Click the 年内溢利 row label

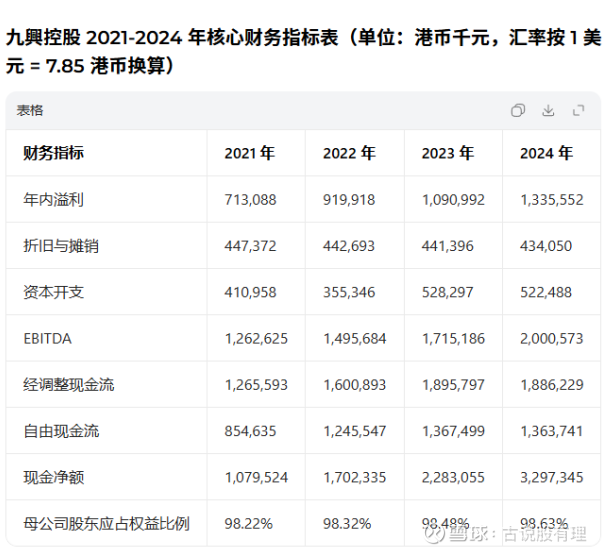coord(53,200)
